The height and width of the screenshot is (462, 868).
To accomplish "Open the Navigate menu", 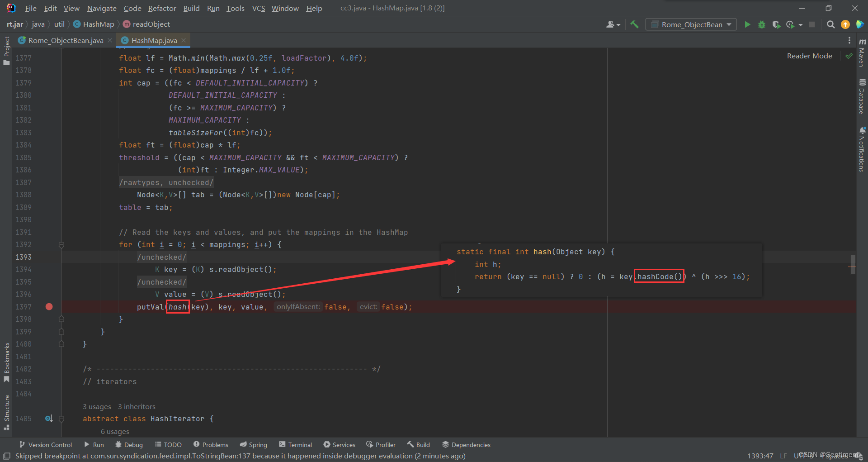I will pos(102,8).
